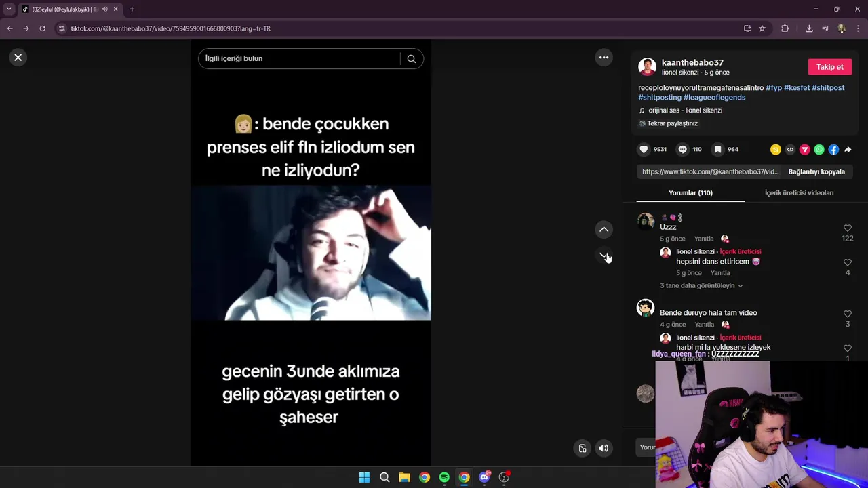Mute the video with the speaker icon
Viewport: 868px width, 488px height.
603,448
